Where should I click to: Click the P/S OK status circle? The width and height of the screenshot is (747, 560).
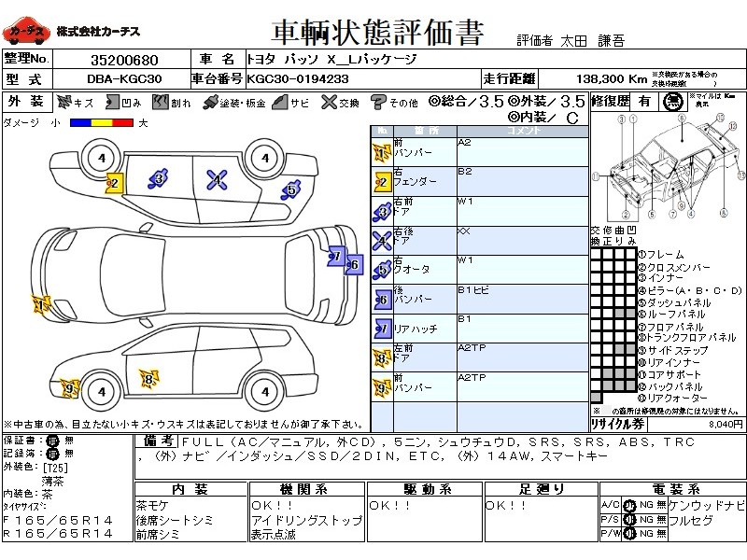[629, 520]
